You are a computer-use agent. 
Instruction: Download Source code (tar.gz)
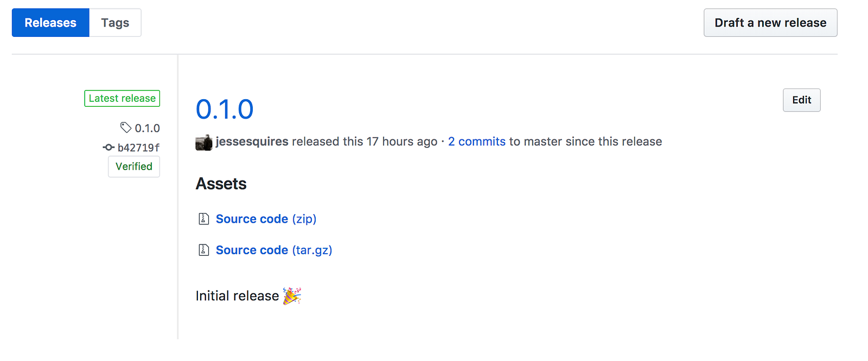point(273,250)
